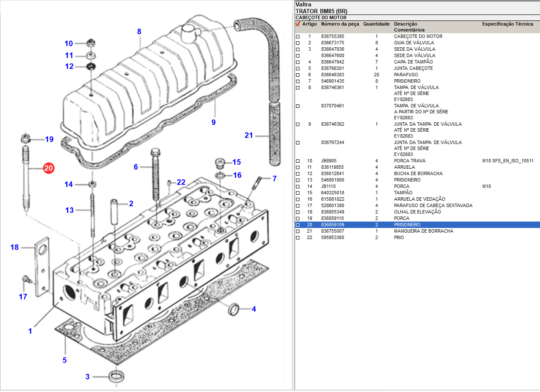Click the Descrição column header
Image resolution: width=540 pixels, height=392 pixels.
point(405,24)
